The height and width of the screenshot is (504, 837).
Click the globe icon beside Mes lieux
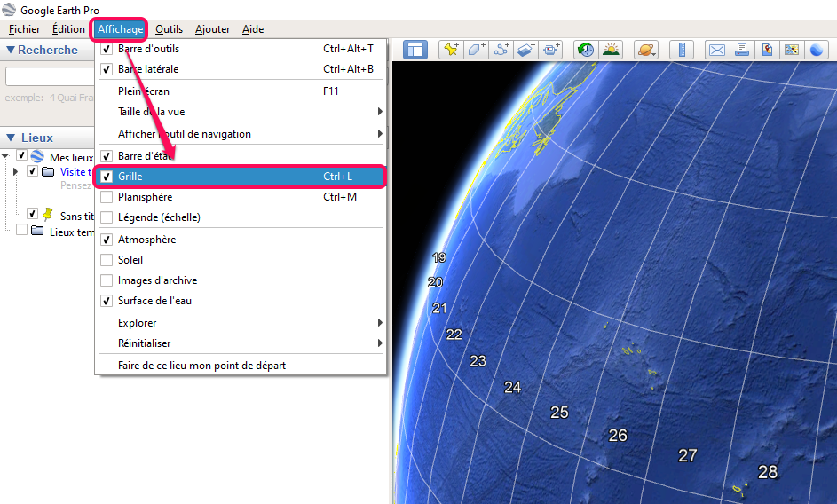click(x=37, y=156)
